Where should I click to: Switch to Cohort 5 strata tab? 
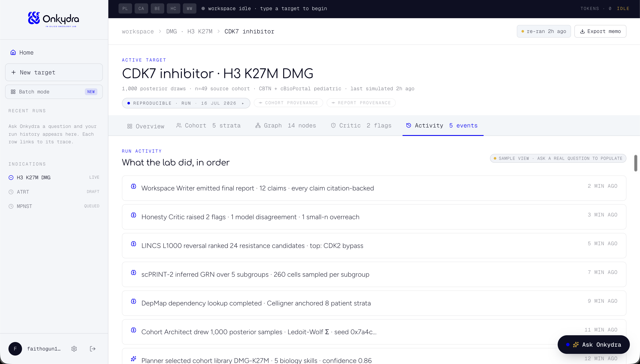pos(208,126)
